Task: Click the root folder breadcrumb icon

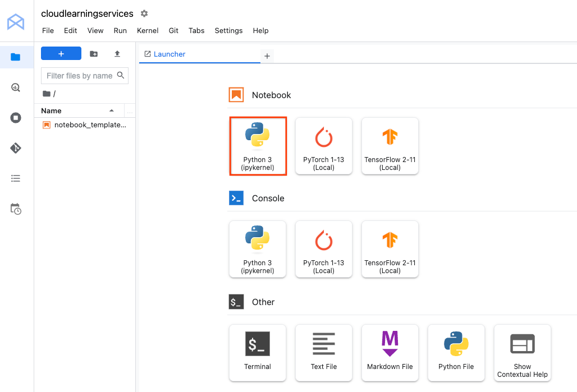Action: pos(47,94)
